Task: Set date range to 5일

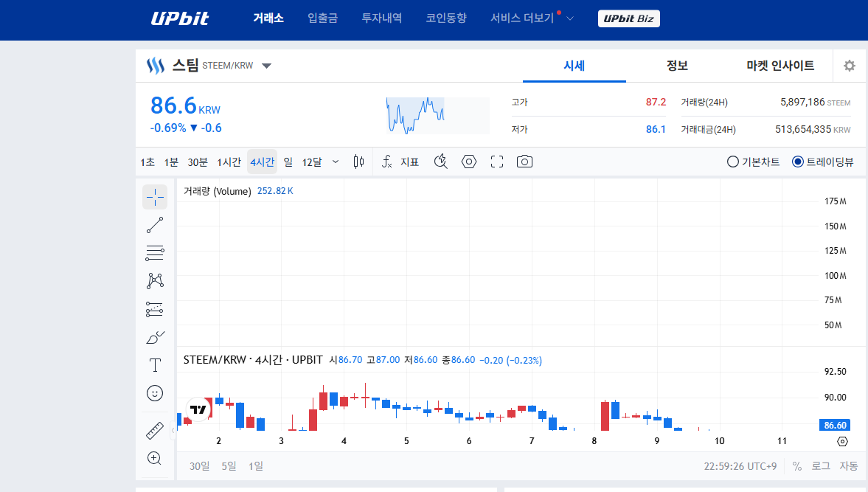Action: [229, 466]
